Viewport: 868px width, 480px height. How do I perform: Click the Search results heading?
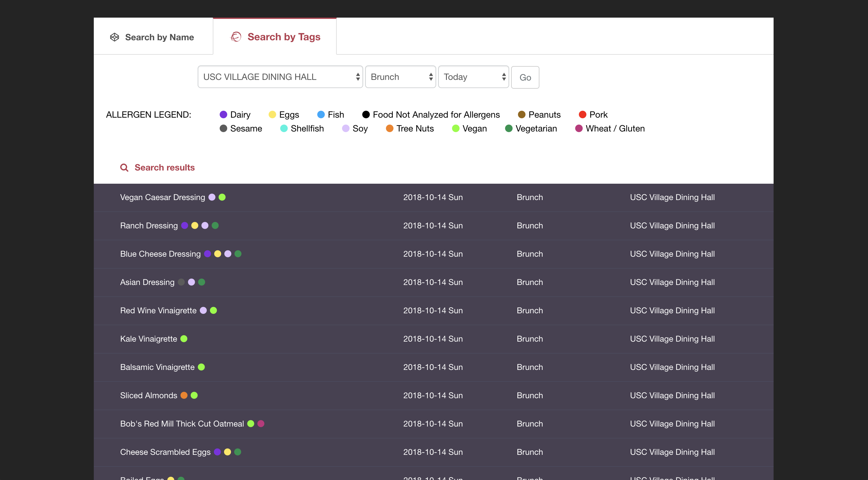(164, 167)
